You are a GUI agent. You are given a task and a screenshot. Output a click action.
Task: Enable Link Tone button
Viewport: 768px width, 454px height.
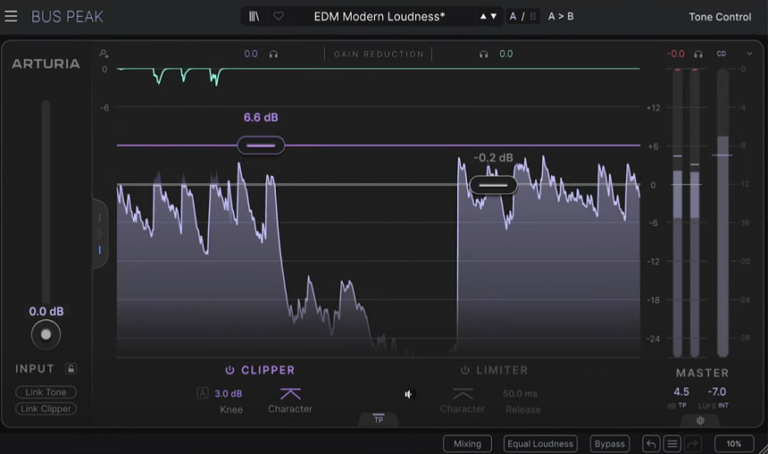point(46,392)
